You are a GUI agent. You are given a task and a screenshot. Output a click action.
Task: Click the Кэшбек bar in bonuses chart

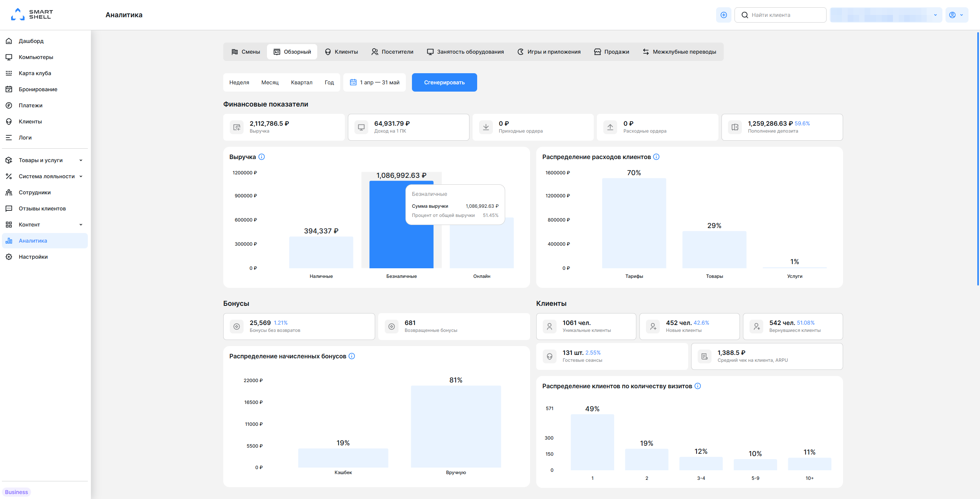(343, 458)
